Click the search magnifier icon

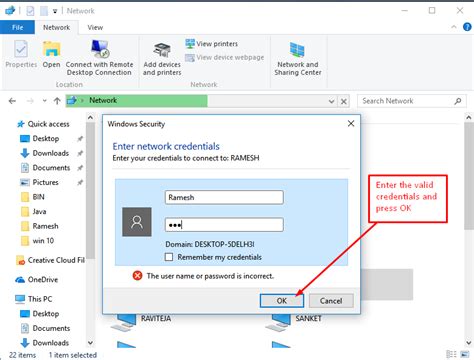coord(458,101)
